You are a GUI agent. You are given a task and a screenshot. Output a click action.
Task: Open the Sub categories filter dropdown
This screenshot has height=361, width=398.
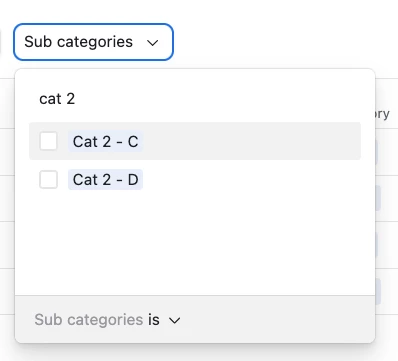pyautogui.click(x=93, y=42)
